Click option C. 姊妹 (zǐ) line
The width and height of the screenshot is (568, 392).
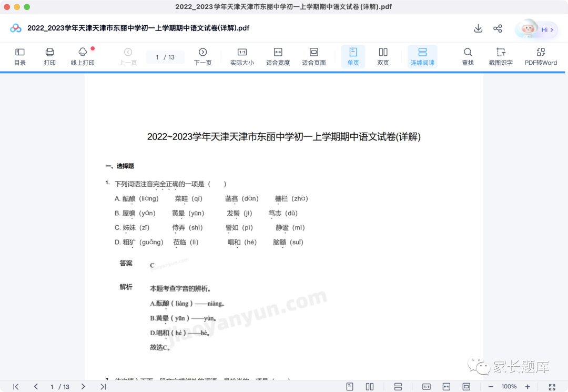pyautogui.click(x=210, y=227)
